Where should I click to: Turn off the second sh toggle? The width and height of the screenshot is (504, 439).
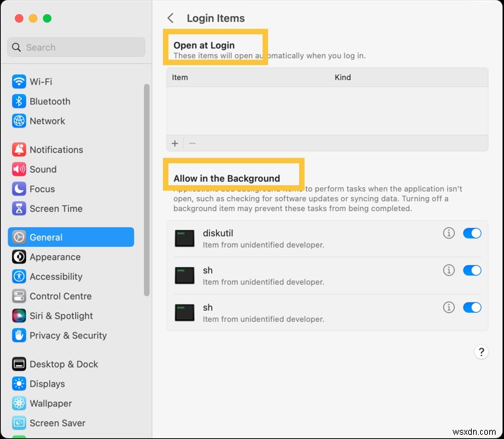click(x=472, y=308)
